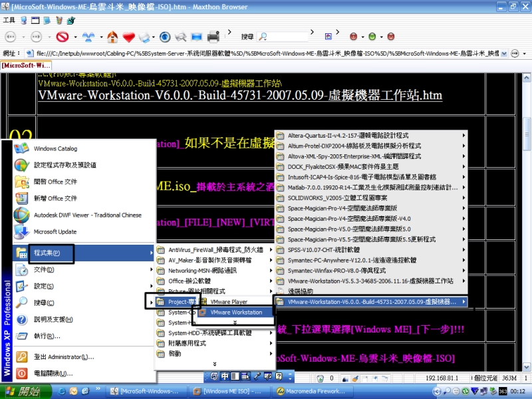Open AntiVirus_FireWall folder submenu
532x399 pixels.
pyautogui.click(x=215, y=250)
